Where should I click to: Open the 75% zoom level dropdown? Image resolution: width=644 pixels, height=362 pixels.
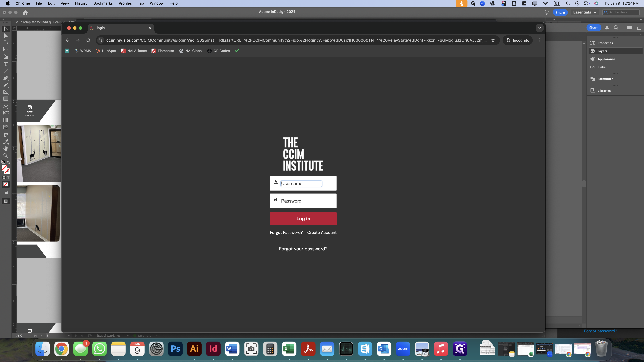pyautogui.click(x=29, y=336)
